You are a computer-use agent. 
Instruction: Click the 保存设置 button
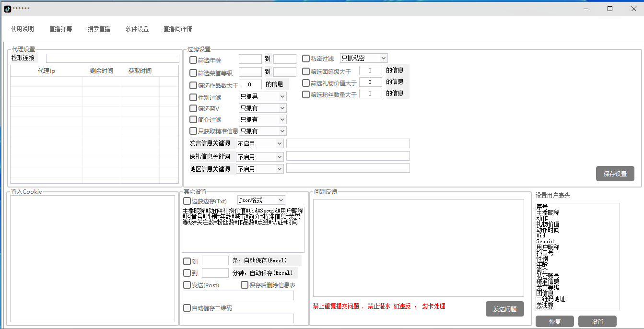point(615,174)
